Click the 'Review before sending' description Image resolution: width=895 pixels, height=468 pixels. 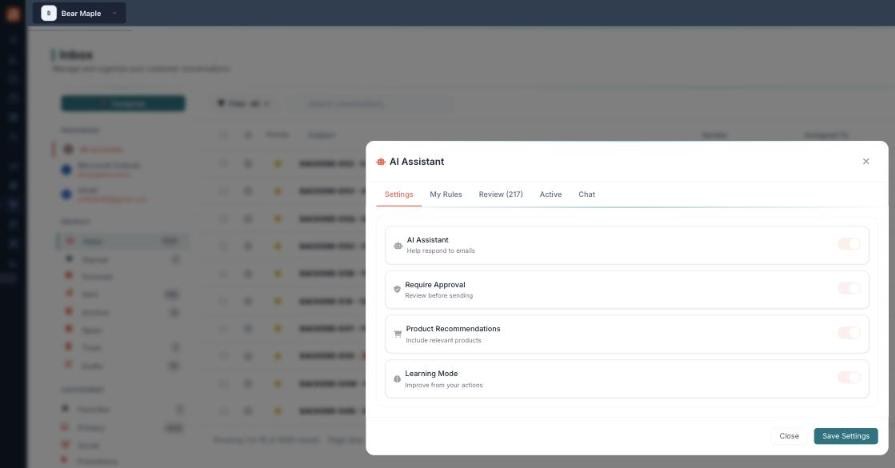coord(439,296)
